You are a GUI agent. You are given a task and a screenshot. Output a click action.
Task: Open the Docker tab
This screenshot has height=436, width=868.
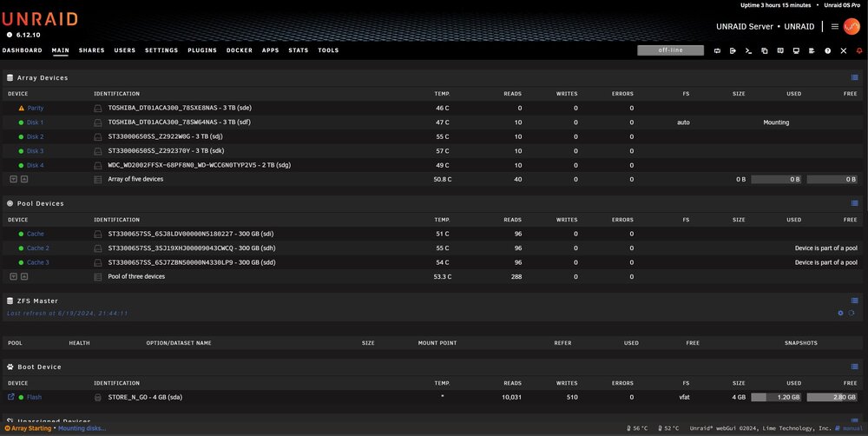240,50
